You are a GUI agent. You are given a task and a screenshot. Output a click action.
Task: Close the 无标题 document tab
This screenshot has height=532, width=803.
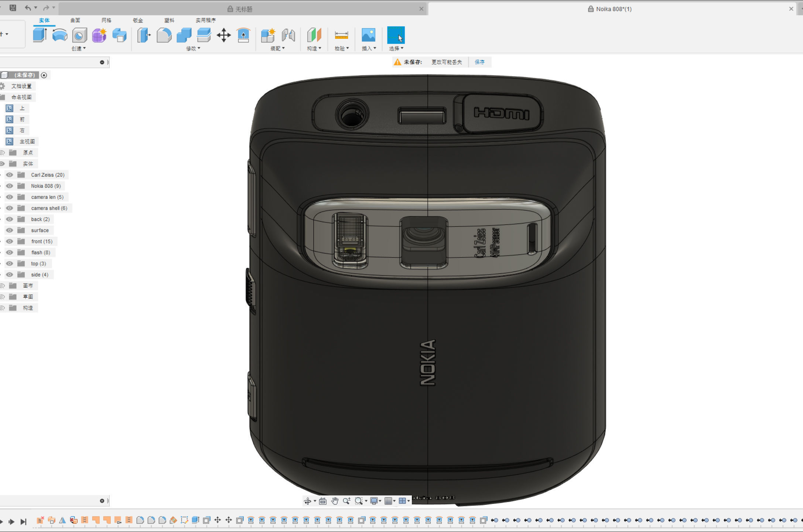(421, 9)
